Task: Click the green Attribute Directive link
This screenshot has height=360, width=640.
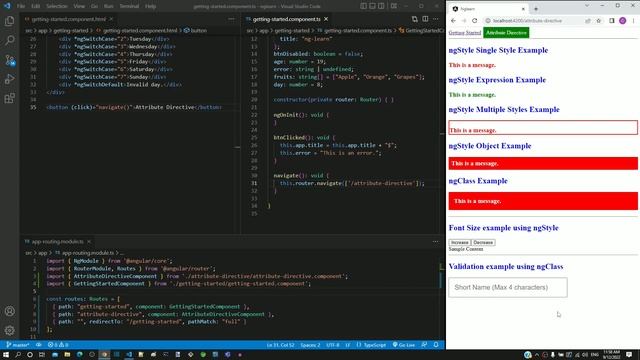Action: [x=506, y=33]
